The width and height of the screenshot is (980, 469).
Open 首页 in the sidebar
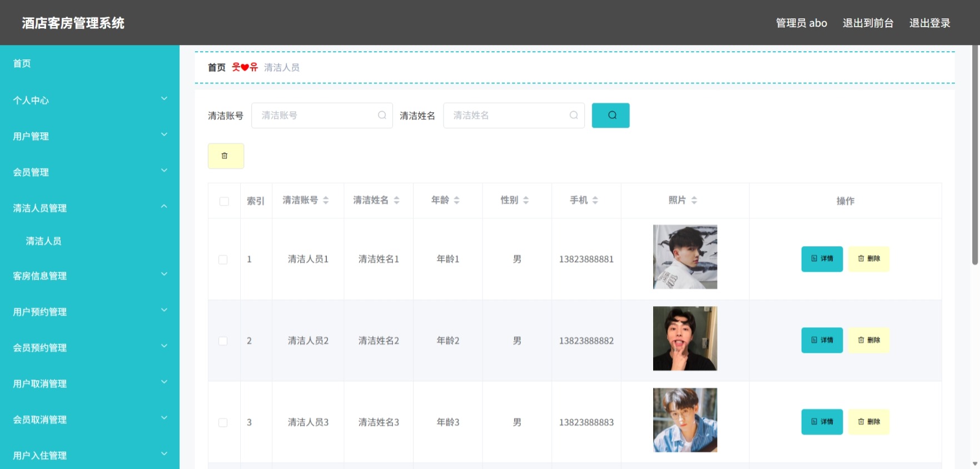pyautogui.click(x=89, y=63)
